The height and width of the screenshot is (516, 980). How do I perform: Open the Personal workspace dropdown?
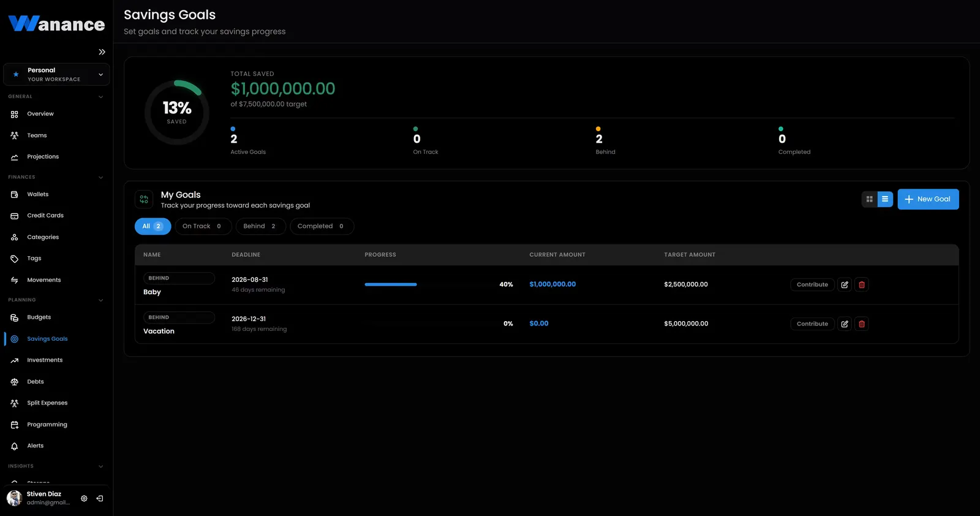tap(56, 75)
